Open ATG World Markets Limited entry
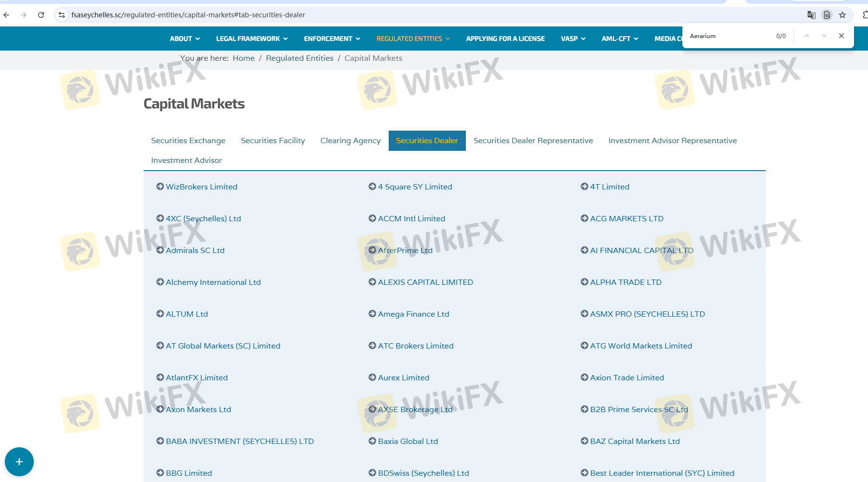 pyautogui.click(x=641, y=346)
